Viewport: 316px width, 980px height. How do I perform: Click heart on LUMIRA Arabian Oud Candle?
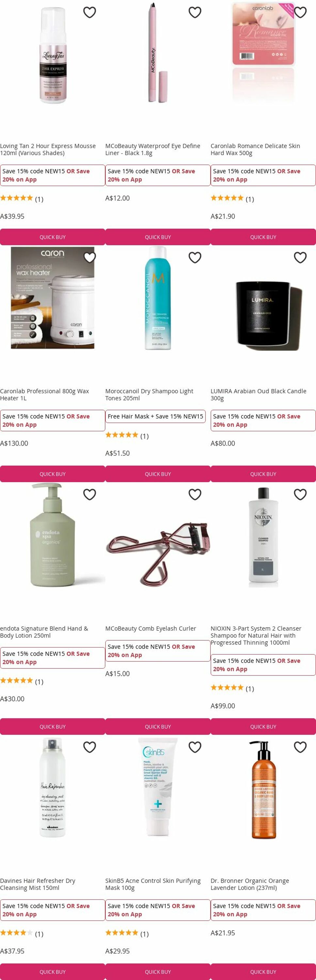point(300,257)
